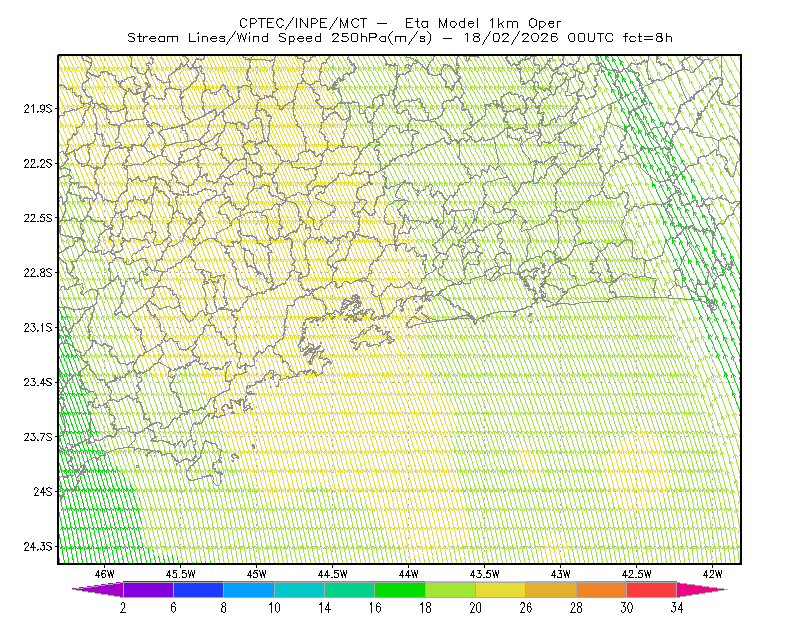The image size is (800, 618).
Task: Click the 21.9S latitude axis label
Action: pyautogui.click(x=38, y=109)
